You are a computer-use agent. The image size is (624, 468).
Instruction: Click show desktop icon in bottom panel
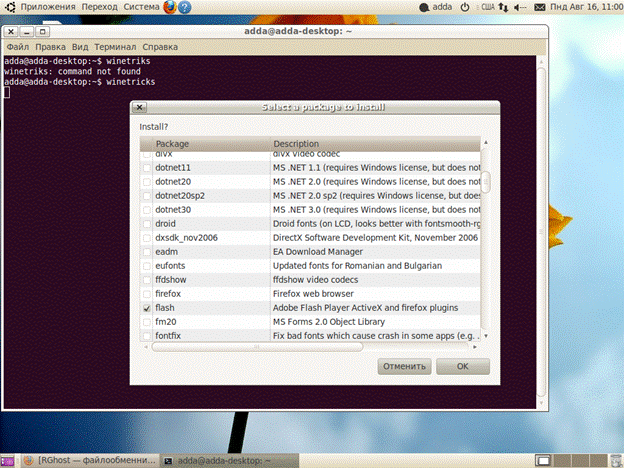tap(7, 461)
